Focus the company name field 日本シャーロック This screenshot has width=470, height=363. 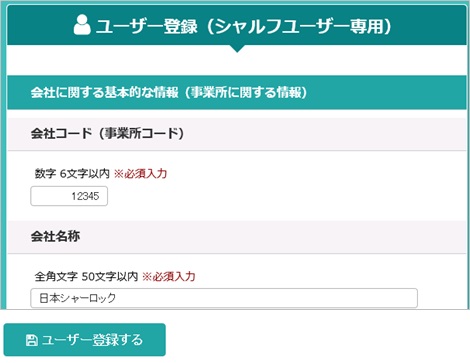(x=224, y=298)
